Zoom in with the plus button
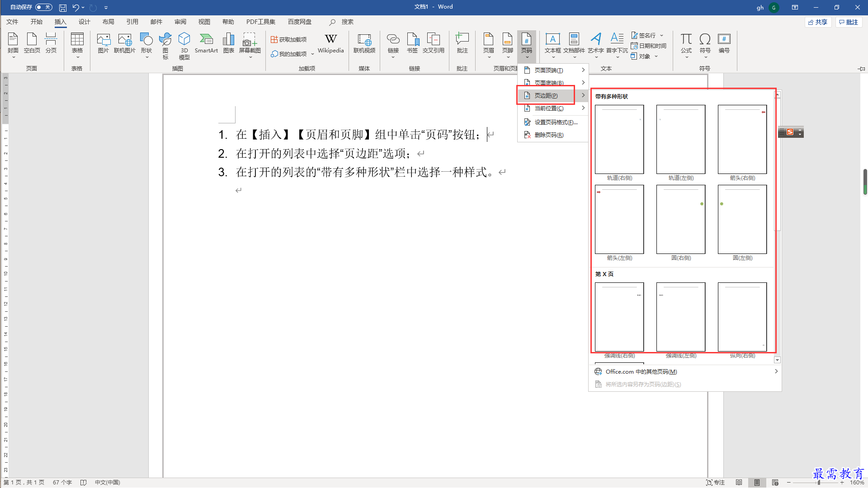This screenshot has height=488, width=868. pyautogui.click(x=842, y=483)
